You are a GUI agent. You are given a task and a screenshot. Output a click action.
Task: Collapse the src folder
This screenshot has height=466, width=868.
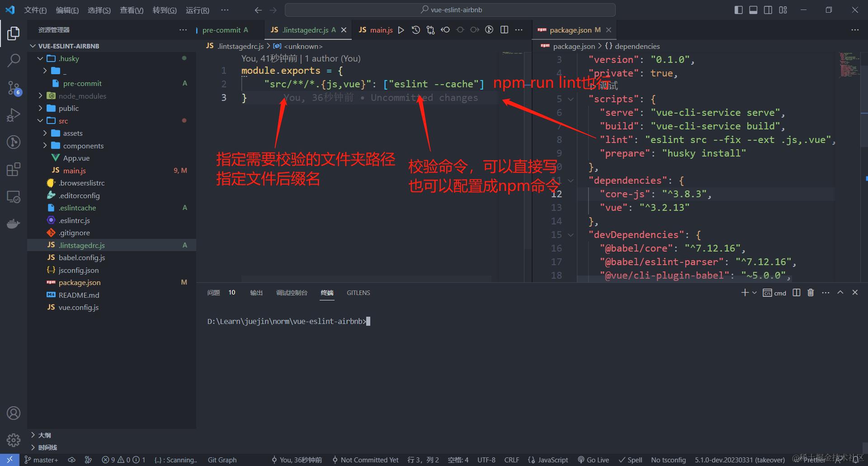40,121
